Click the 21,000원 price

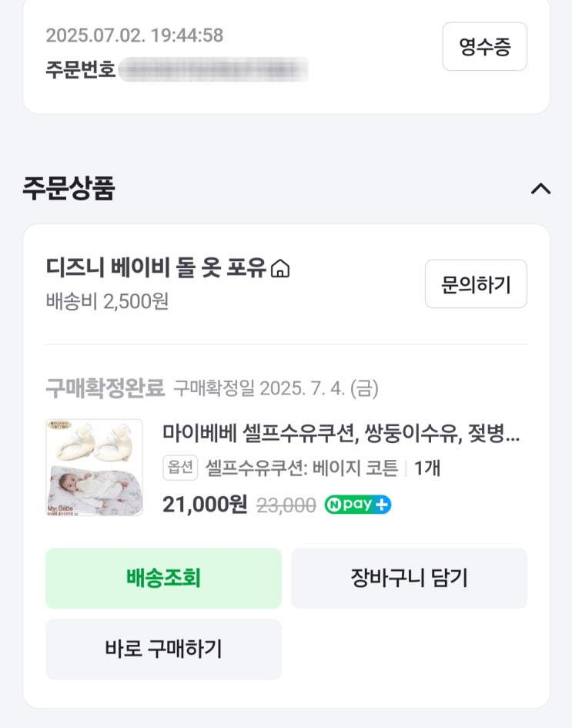205,505
